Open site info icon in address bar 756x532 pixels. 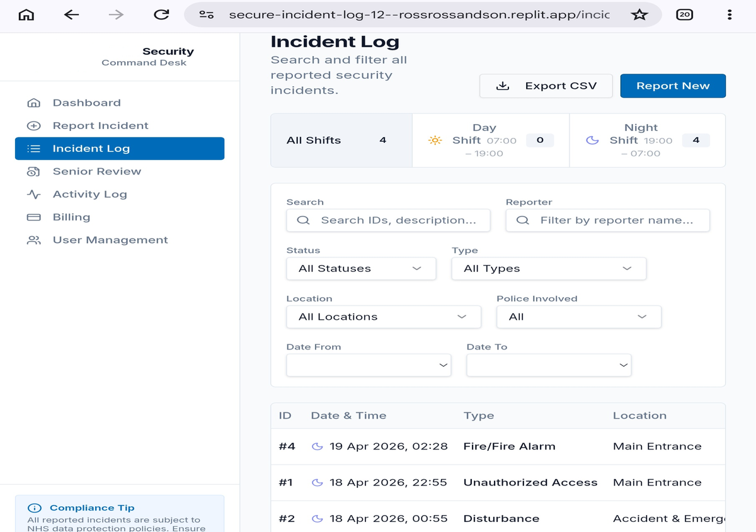(x=207, y=14)
